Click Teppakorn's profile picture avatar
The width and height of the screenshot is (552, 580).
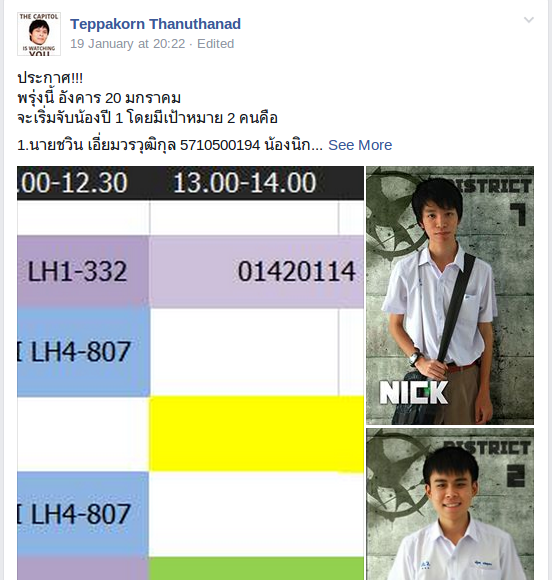point(39,34)
